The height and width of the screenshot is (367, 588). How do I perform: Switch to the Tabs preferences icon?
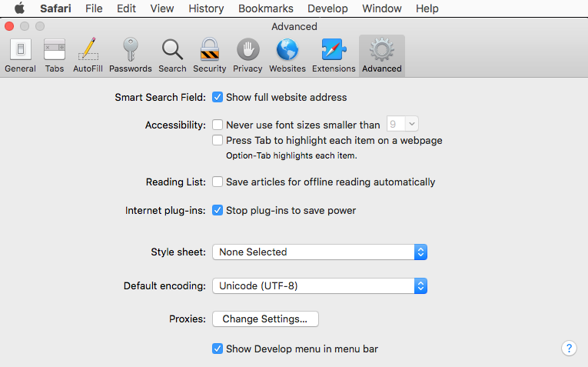(55, 55)
